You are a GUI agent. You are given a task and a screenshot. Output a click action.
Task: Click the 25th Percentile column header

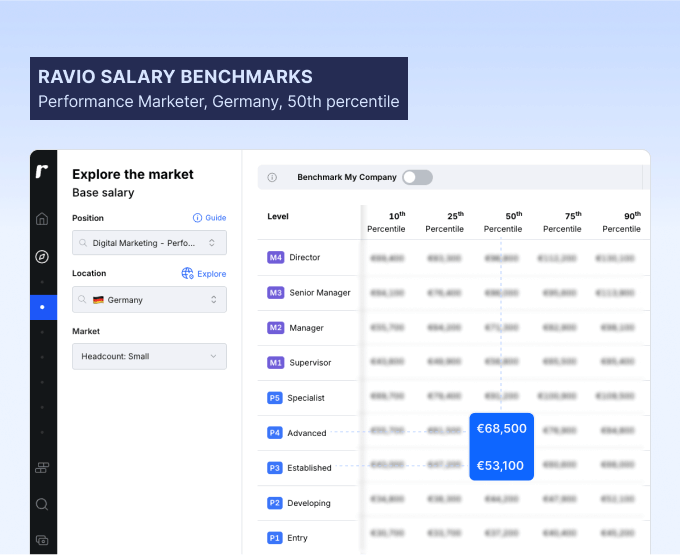tap(445, 222)
